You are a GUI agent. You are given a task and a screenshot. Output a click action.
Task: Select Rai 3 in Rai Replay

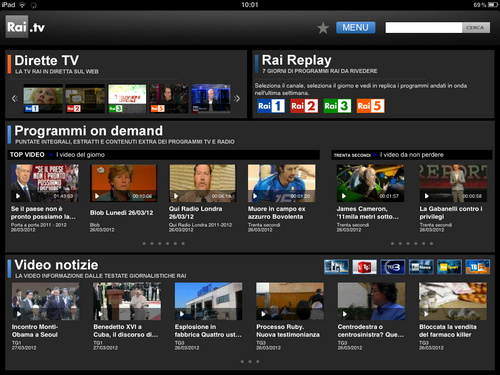[x=337, y=106]
